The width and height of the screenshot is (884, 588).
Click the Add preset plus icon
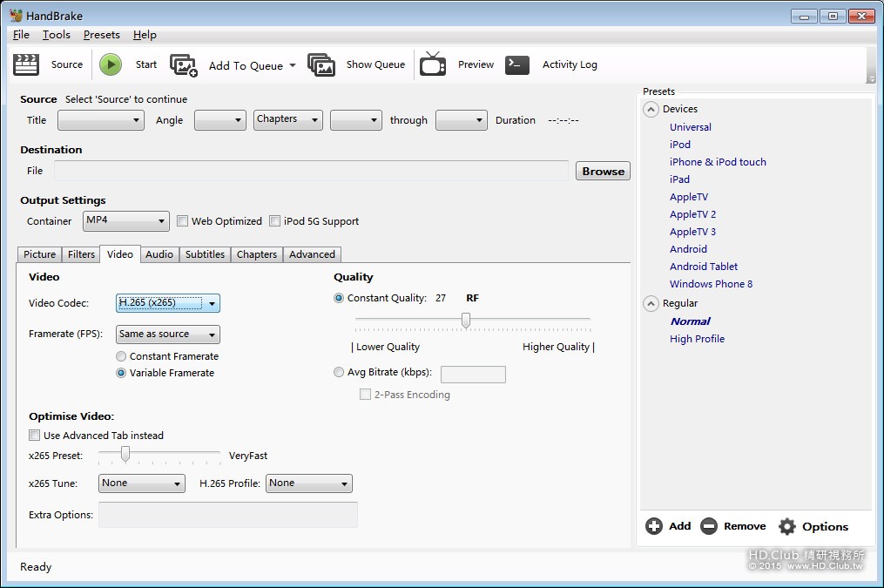[x=654, y=526]
